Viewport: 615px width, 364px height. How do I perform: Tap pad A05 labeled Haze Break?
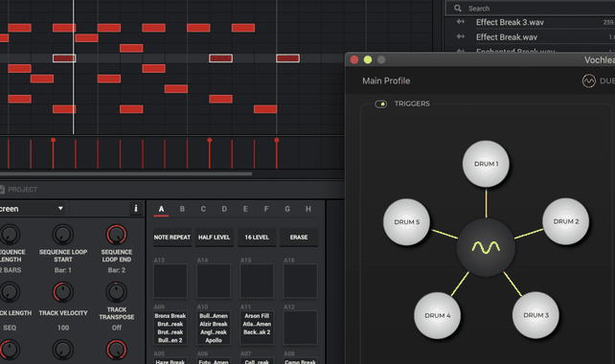pyautogui.click(x=171, y=361)
